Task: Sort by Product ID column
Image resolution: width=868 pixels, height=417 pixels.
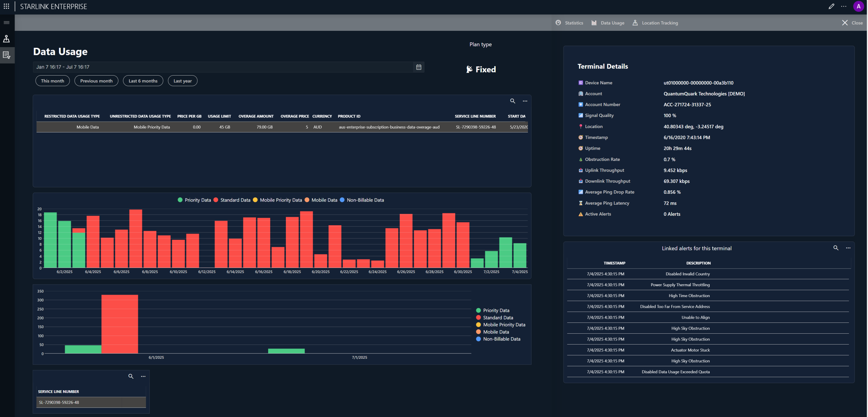Action: tap(349, 116)
